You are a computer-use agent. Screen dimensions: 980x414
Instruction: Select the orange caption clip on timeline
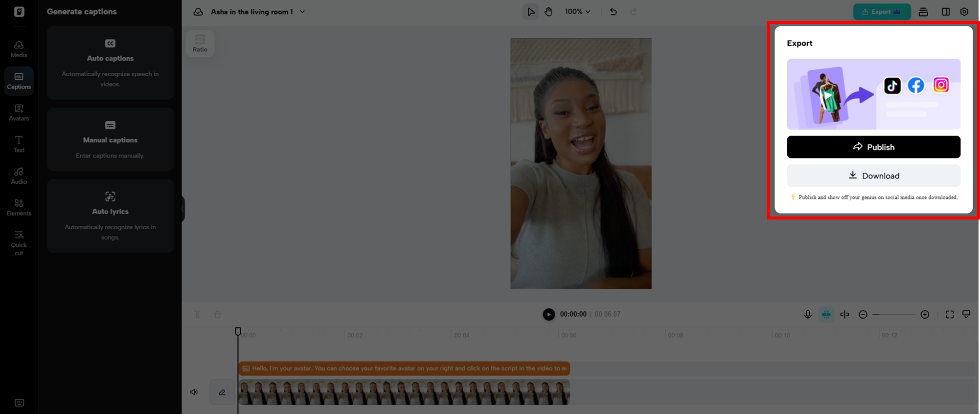[404, 368]
